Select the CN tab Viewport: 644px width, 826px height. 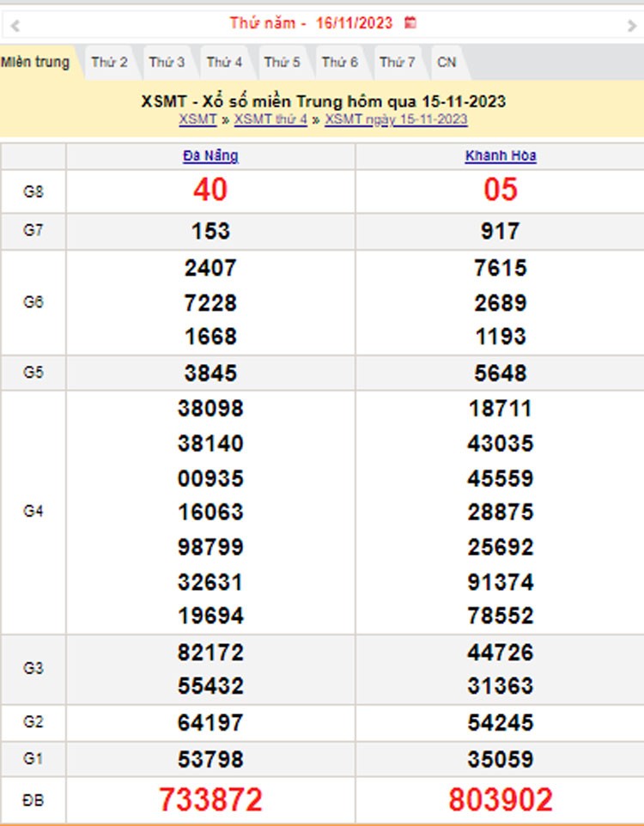pyautogui.click(x=447, y=62)
